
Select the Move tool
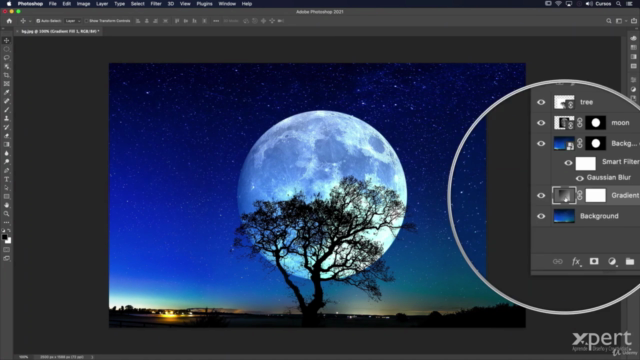click(7, 40)
